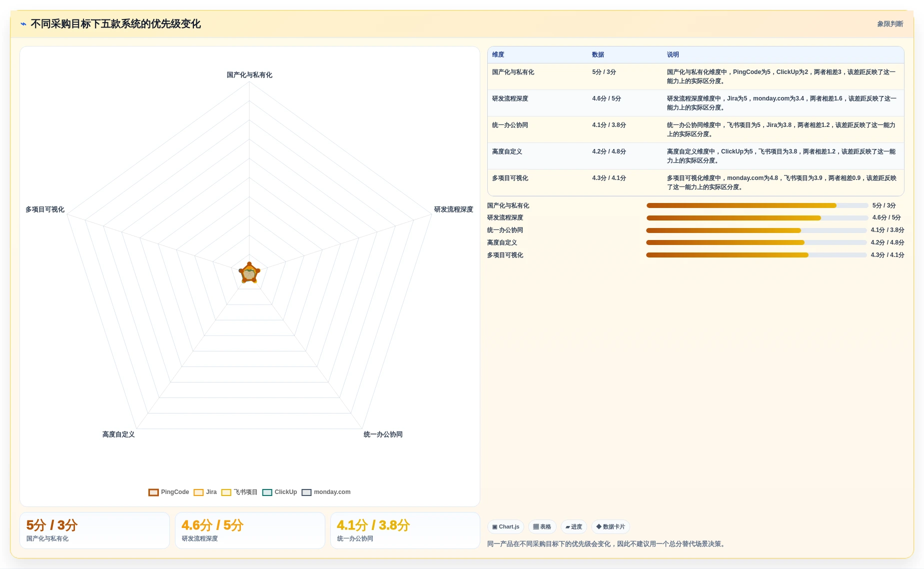
Task: Toggle the PingCode dataset in the chart legend
Action: pyautogui.click(x=169, y=492)
